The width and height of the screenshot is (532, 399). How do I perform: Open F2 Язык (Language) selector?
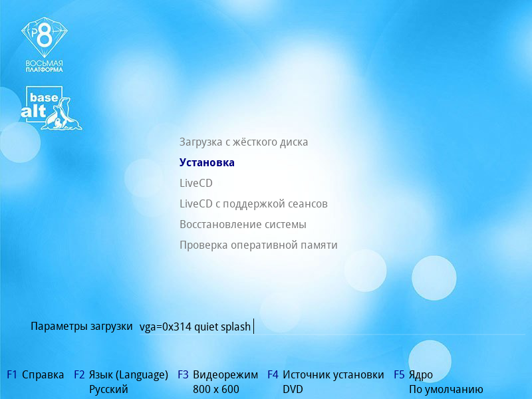click(x=121, y=374)
